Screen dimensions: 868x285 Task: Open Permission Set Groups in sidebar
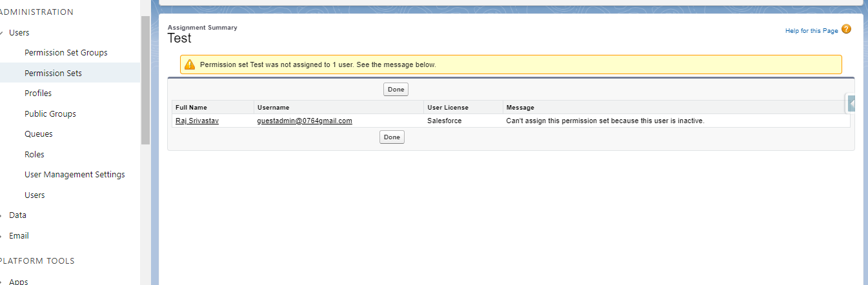(66, 53)
